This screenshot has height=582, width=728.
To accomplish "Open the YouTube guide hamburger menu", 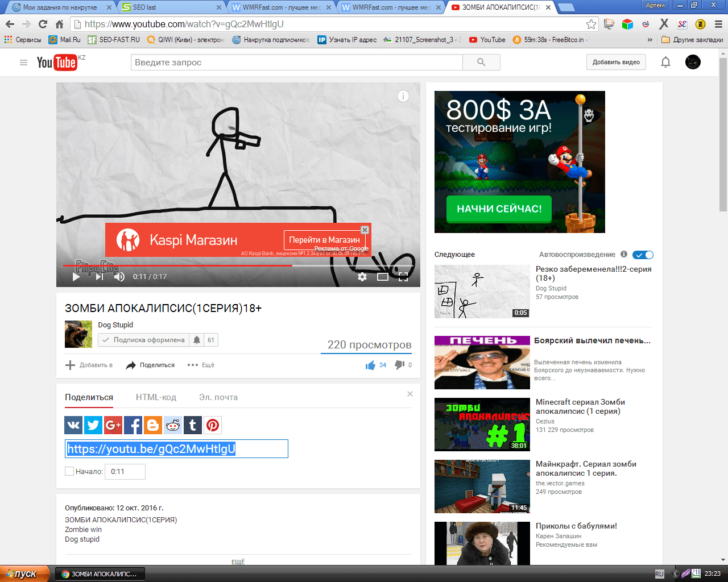I will [x=23, y=63].
